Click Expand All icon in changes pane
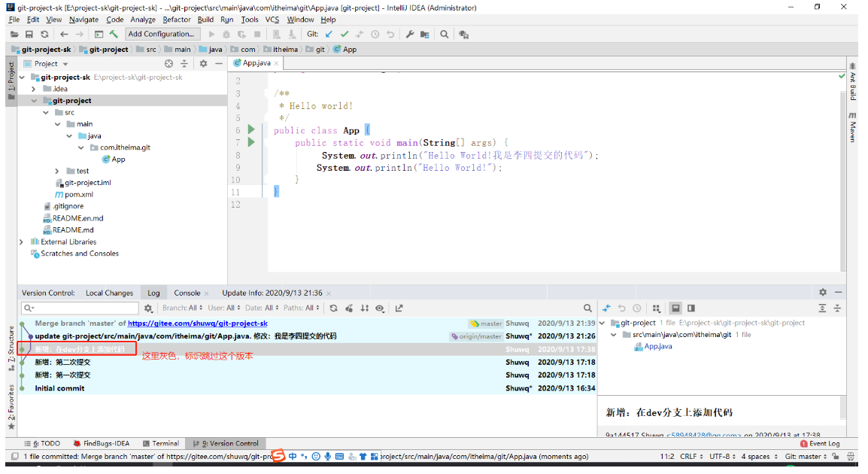The image size is (868, 474). coord(822,308)
